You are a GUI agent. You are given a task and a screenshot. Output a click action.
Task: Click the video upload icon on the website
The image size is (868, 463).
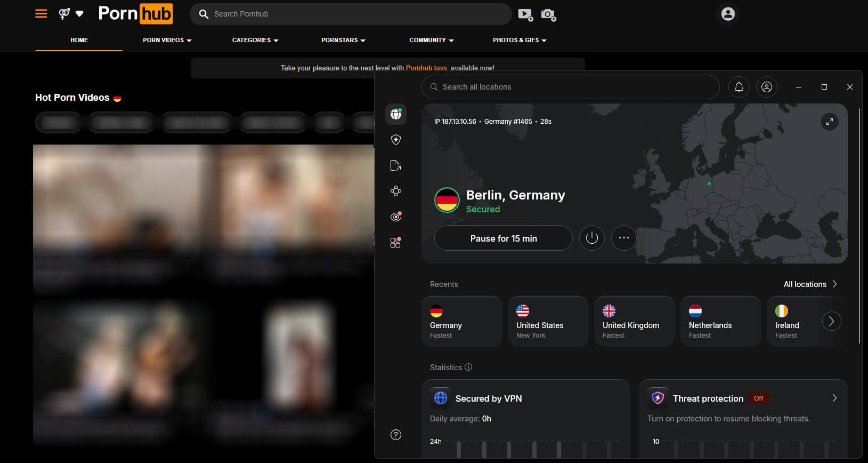[x=525, y=14]
